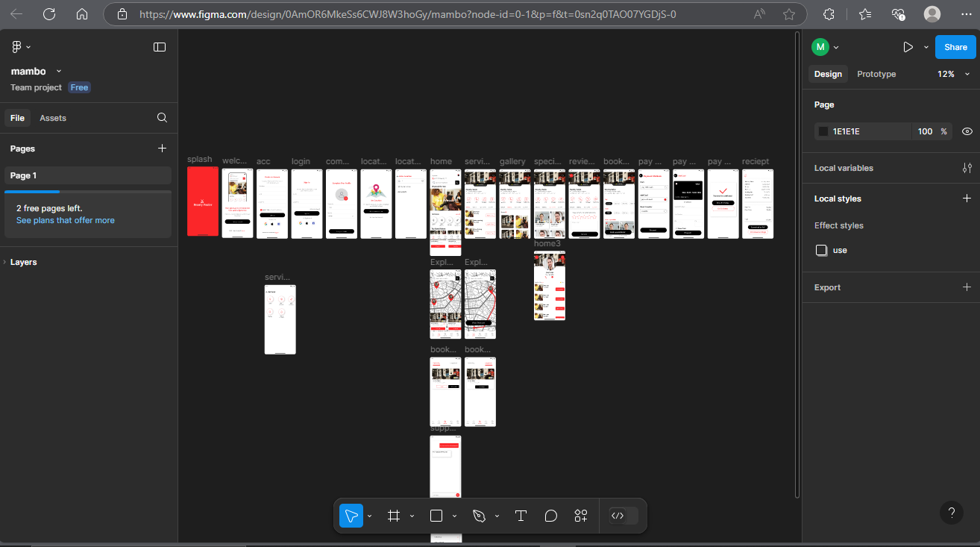
Task: Open the Actions components tool
Action: click(581, 516)
